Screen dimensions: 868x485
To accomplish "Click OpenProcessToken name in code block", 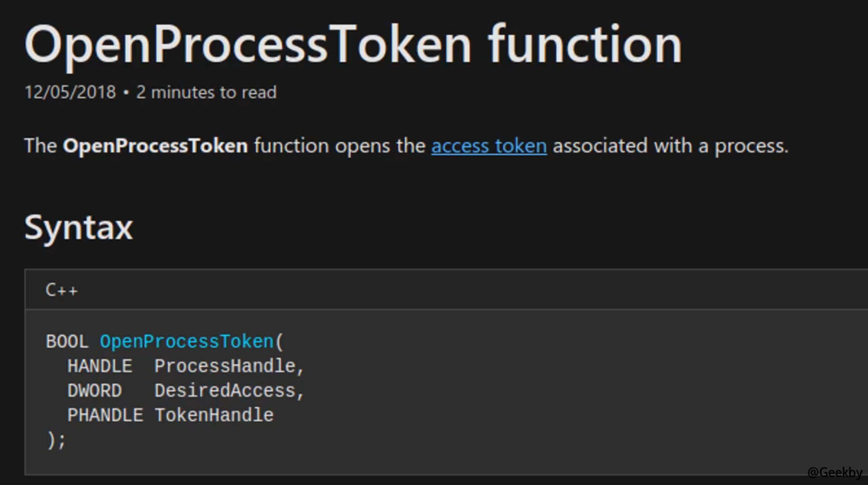I will (187, 342).
